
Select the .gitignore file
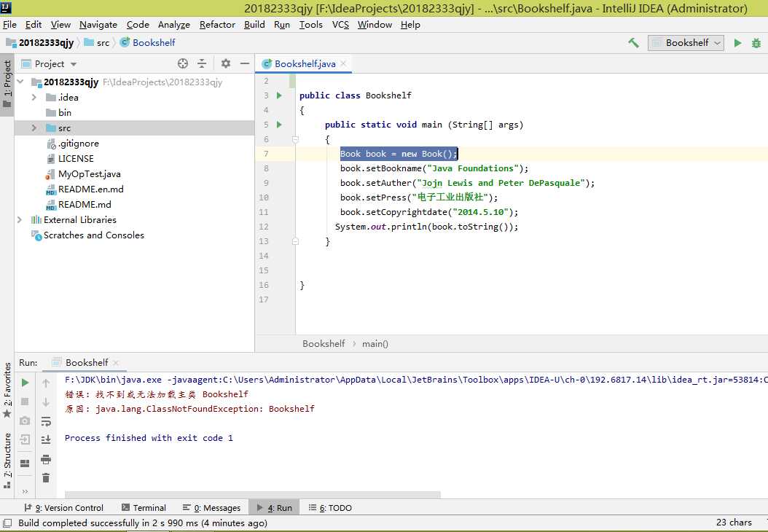coord(72,144)
